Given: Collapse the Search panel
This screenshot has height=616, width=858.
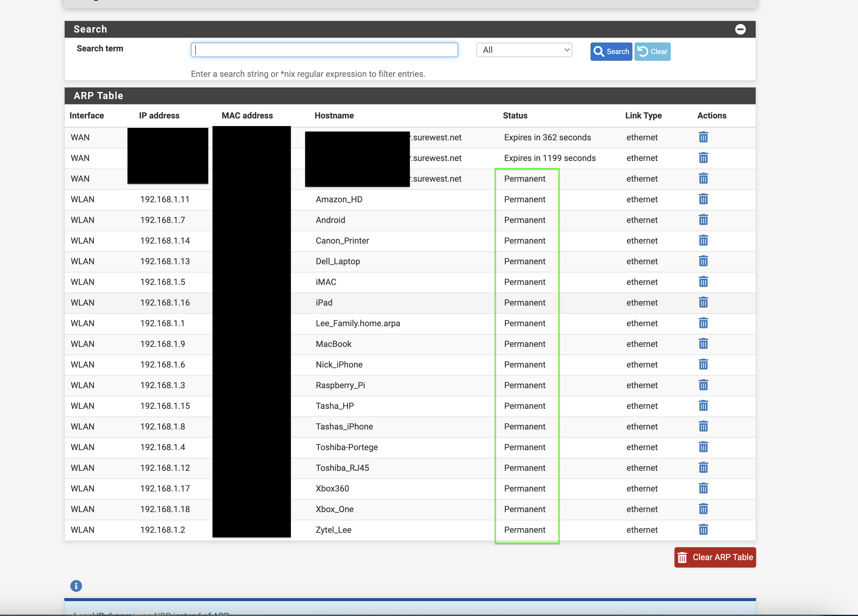Looking at the screenshot, I should (x=740, y=29).
